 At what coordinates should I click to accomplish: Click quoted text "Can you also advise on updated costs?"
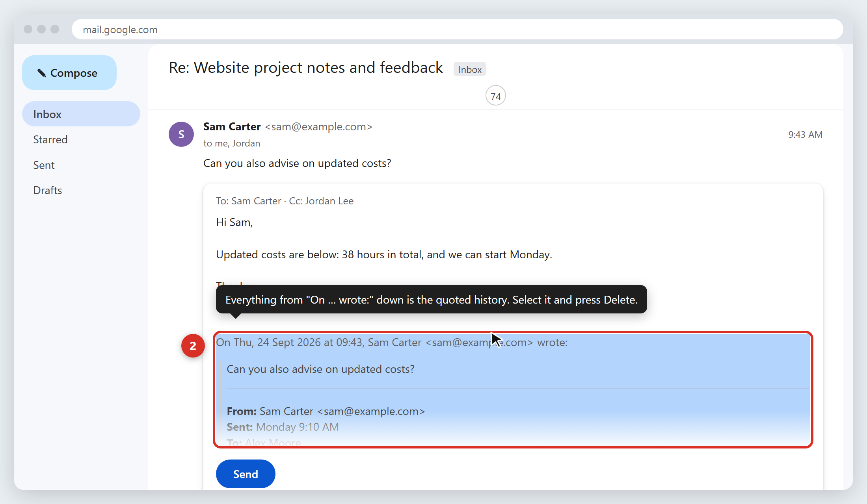[321, 369]
